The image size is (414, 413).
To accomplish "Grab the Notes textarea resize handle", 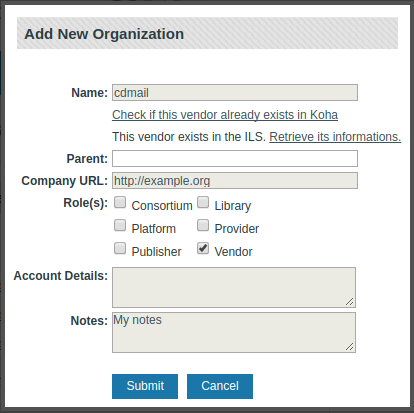I will pos(350,347).
